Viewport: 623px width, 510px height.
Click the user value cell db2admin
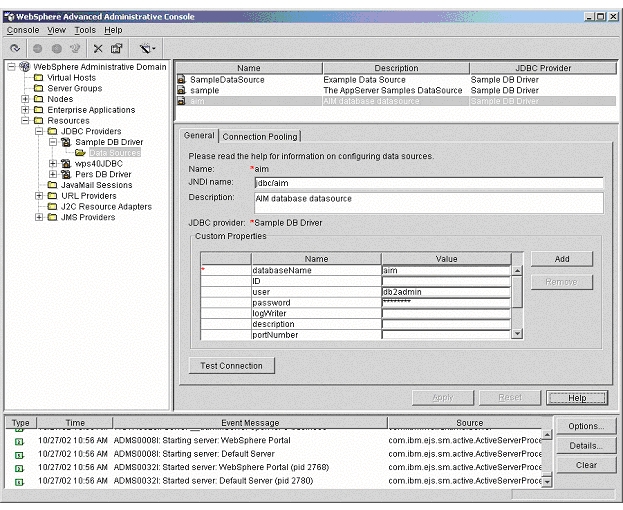coord(446,292)
